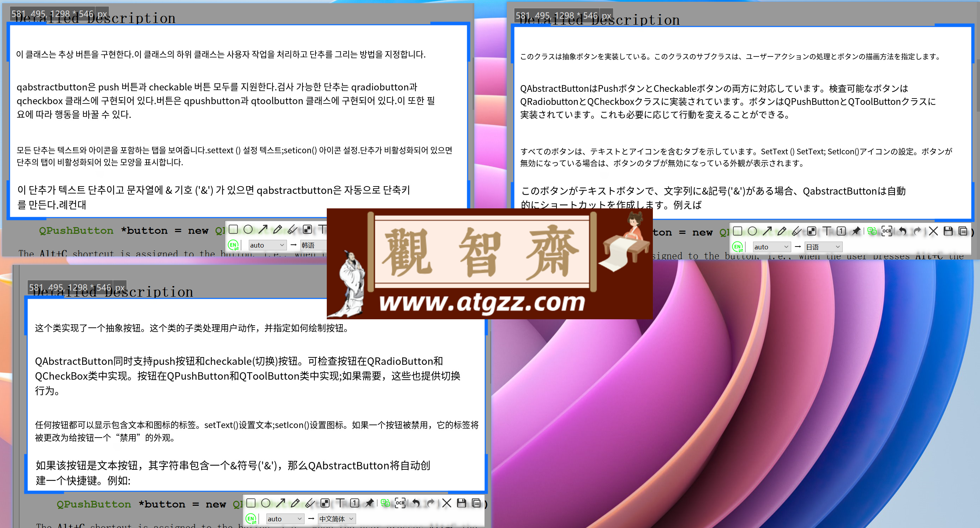The image size is (980, 528).
Task: Save the Japanese screenshot with floppy icon
Action: click(949, 231)
